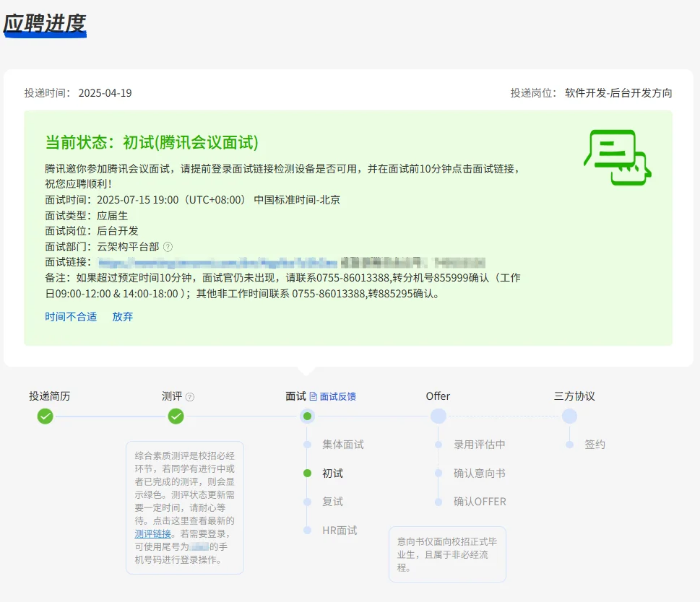
Task: Click the 确认意向书 sub-step text
Action: (x=480, y=473)
